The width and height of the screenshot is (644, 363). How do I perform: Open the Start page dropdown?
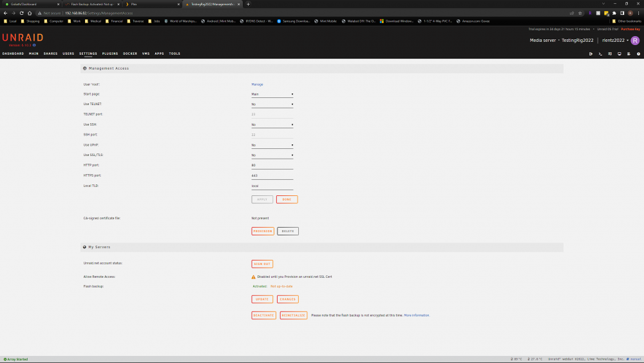click(x=272, y=94)
